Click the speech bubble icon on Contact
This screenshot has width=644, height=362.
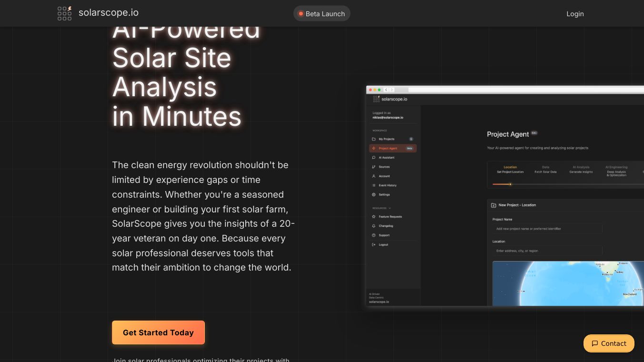[594, 343]
